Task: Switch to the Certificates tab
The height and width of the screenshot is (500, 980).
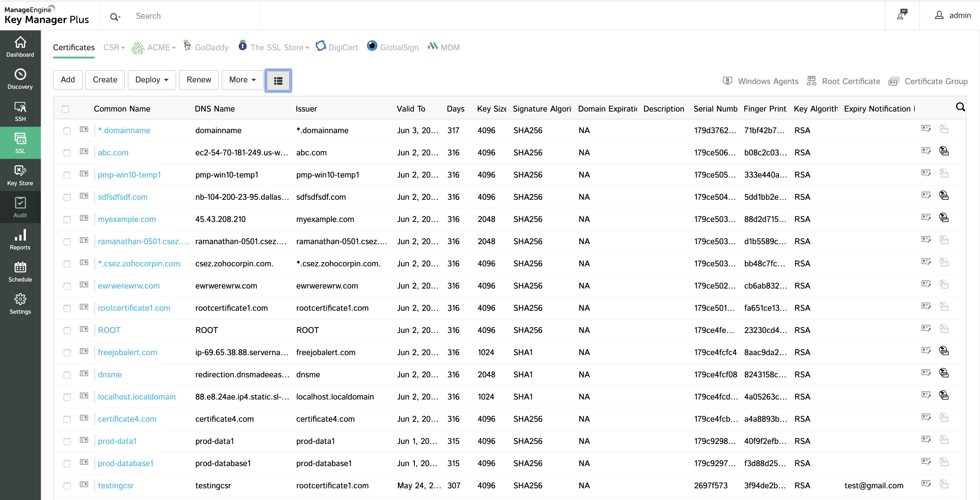Action: click(73, 47)
